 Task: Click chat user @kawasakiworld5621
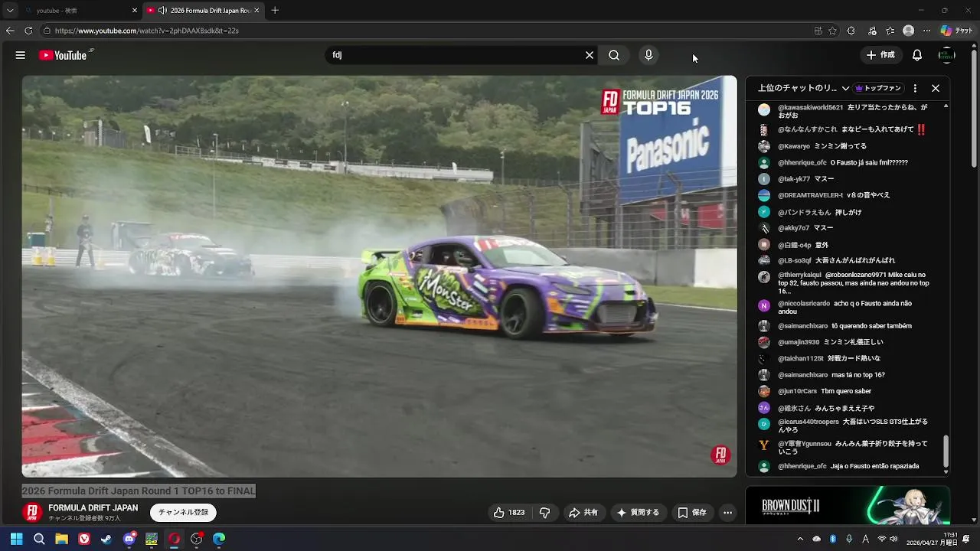(x=810, y=108)
